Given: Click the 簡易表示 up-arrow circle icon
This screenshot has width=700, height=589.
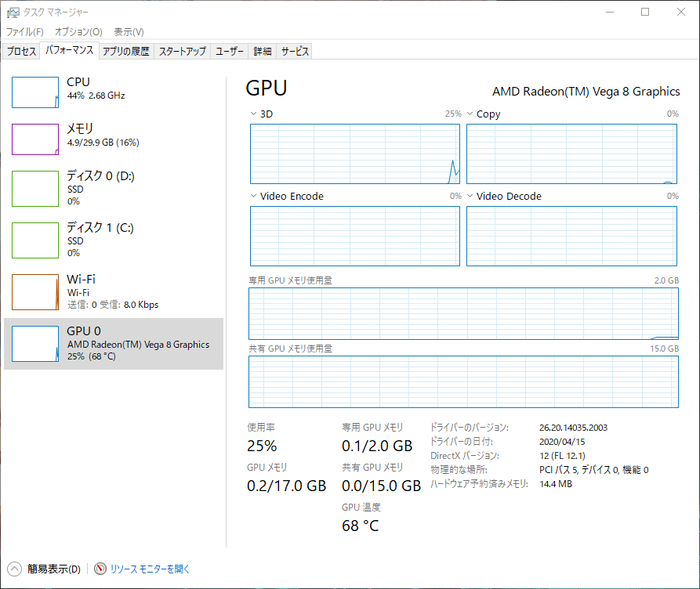Looking at the screenshot, I should [x=15, y=569].
